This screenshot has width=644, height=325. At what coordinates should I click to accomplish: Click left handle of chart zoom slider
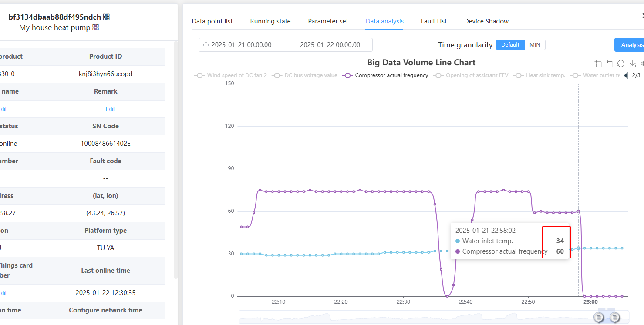[x=599, y=318]
